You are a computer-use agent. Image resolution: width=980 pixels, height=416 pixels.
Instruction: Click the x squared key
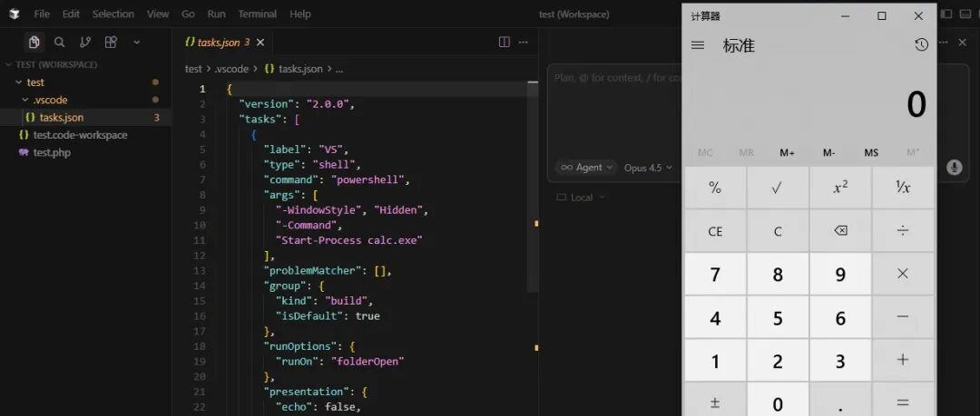840,188
